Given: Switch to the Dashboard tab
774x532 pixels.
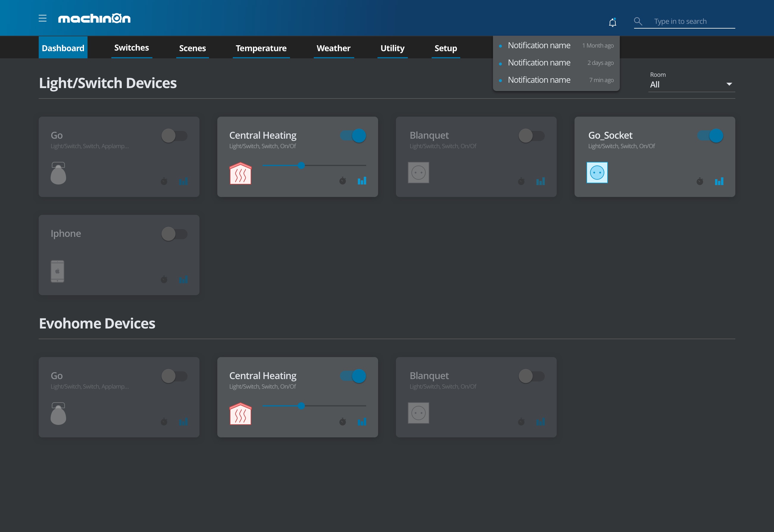Looking at the screenshot, I should 63,48.
